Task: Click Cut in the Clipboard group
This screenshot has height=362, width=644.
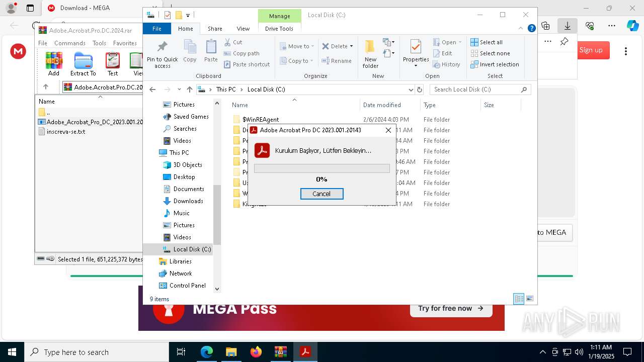Action: point(233,42)
